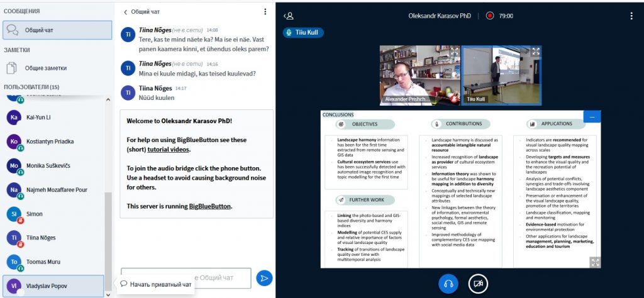Toggle the recording indicator at 79:00
Viewport: 644px width, 298px height.
pos(489,16)
